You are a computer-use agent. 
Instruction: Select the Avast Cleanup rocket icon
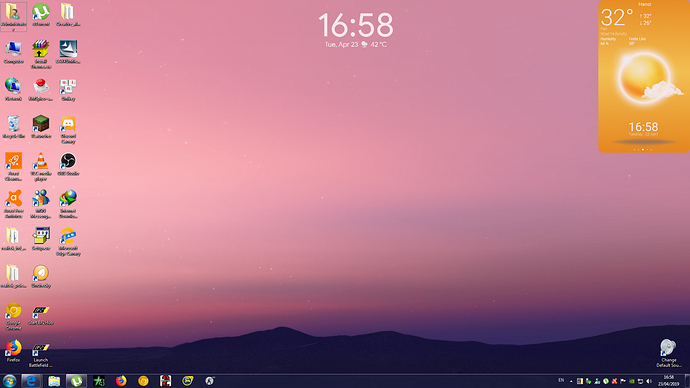tap(13, 167)
